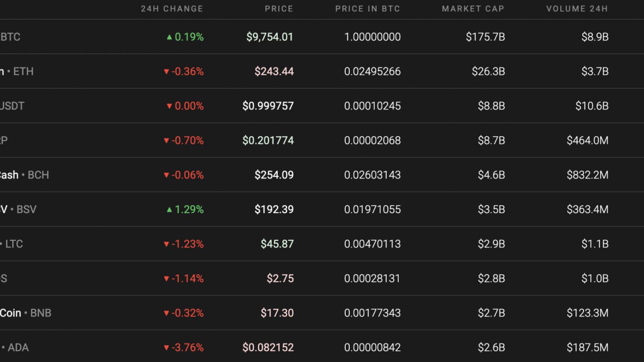
Task: Select the BNB price $17.30
Action: click(277, 313)
